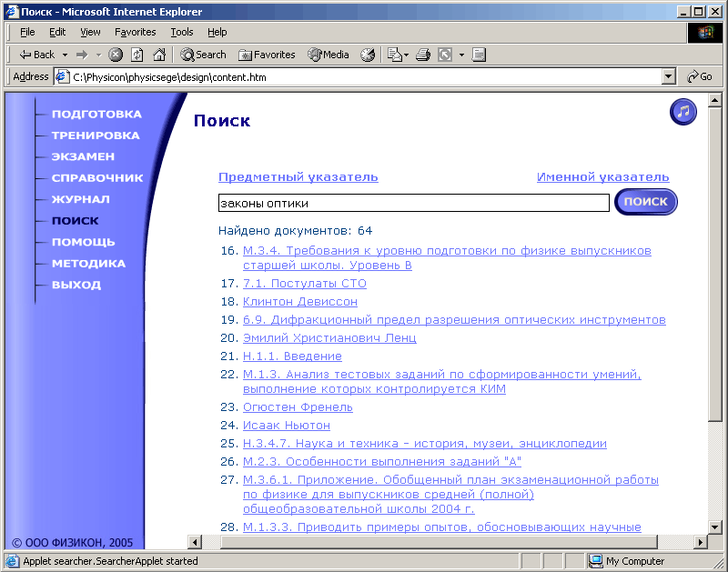Image resolution: width=728 pixels, height=572 pixels.
Task: Open result 16 Требования к уровню подготовки
Action: (x=447, y=258)
